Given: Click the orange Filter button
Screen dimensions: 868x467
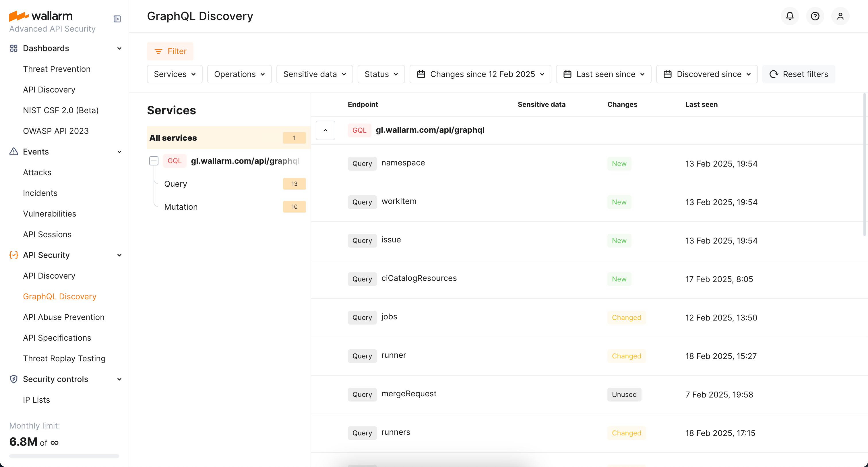Looking at the screenshot, I should point(170,51).
